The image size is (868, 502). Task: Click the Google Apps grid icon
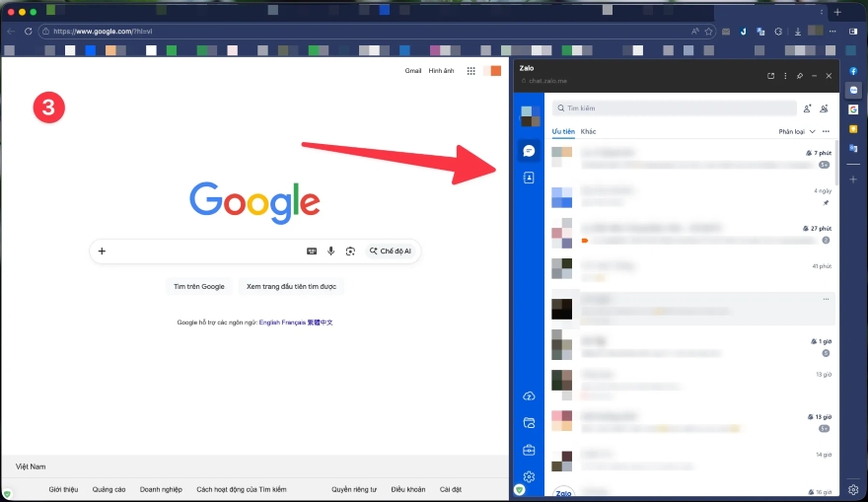471,71
